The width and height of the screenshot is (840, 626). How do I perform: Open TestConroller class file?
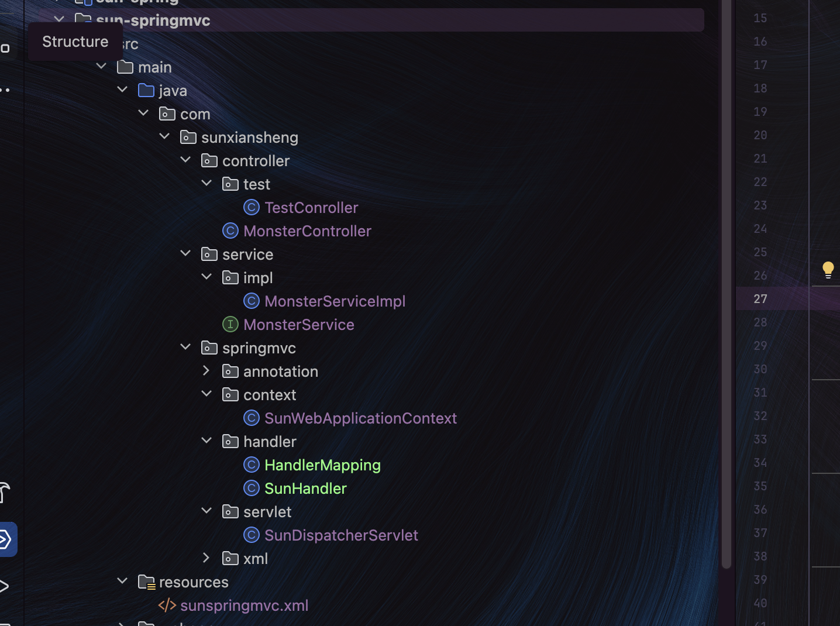[x=311, y=208]
